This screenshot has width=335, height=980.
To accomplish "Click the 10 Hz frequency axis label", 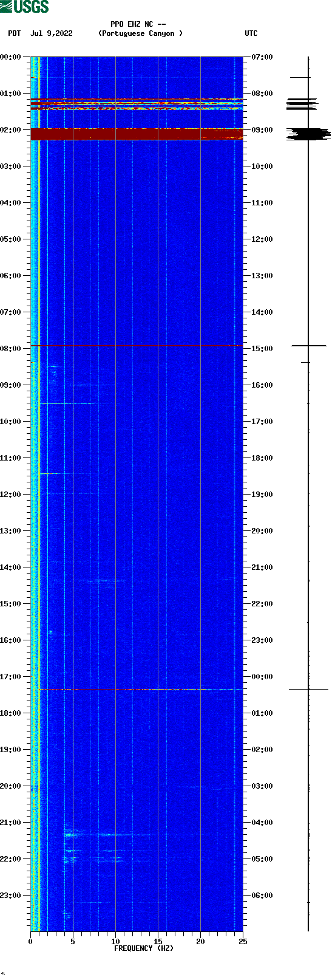I will [x=115, y=942].
